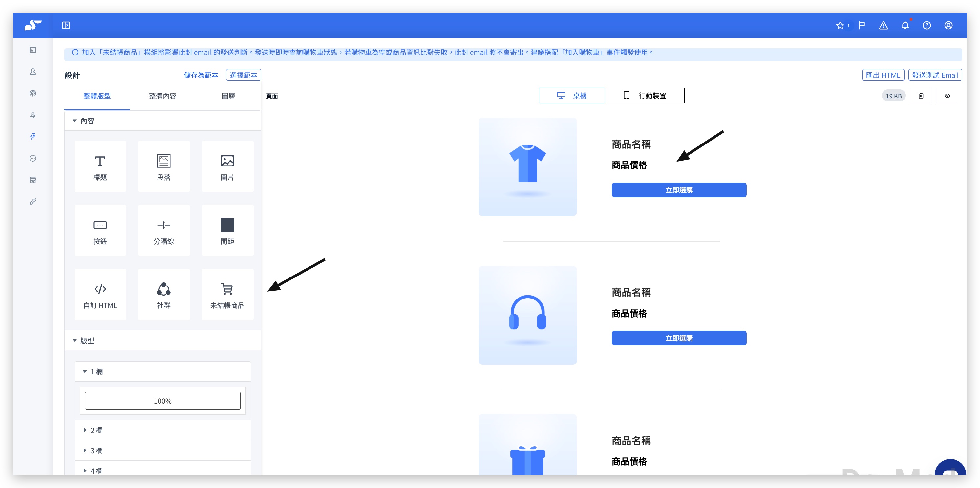
Task: Click 立即選購 button beside the headphones
Action: 679,338
